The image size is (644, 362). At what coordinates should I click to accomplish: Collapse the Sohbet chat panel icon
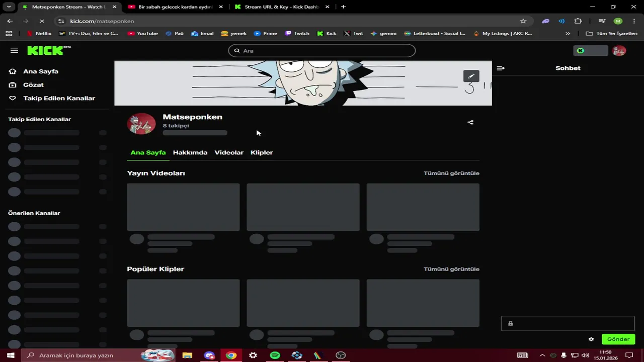501,68
